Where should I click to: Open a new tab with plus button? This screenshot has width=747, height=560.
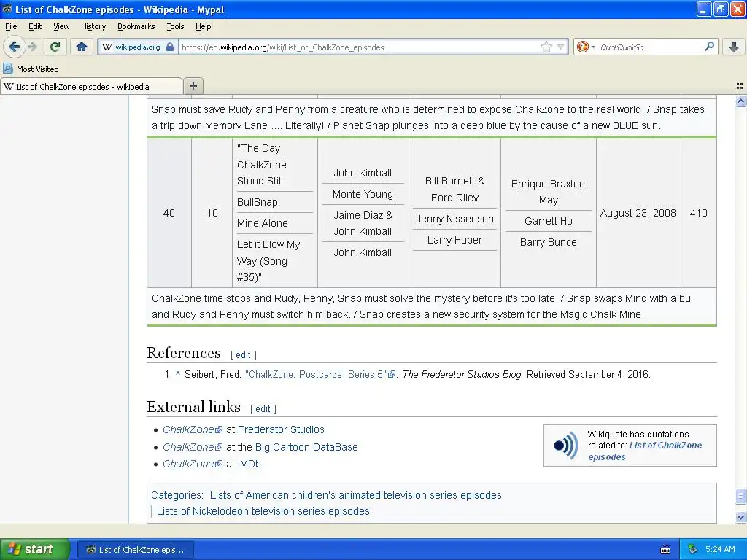pyautogui.click(x=193, y=86)
